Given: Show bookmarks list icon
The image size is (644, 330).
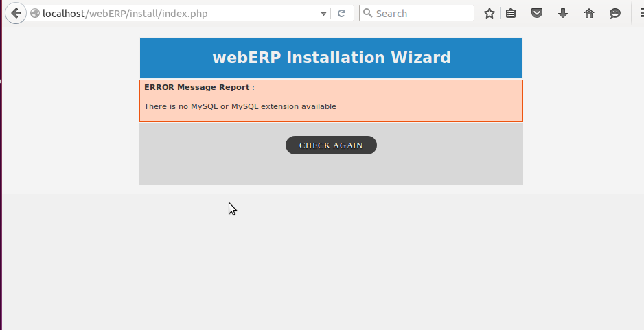Looking at the screenshot, I should [x=511, y=13].
